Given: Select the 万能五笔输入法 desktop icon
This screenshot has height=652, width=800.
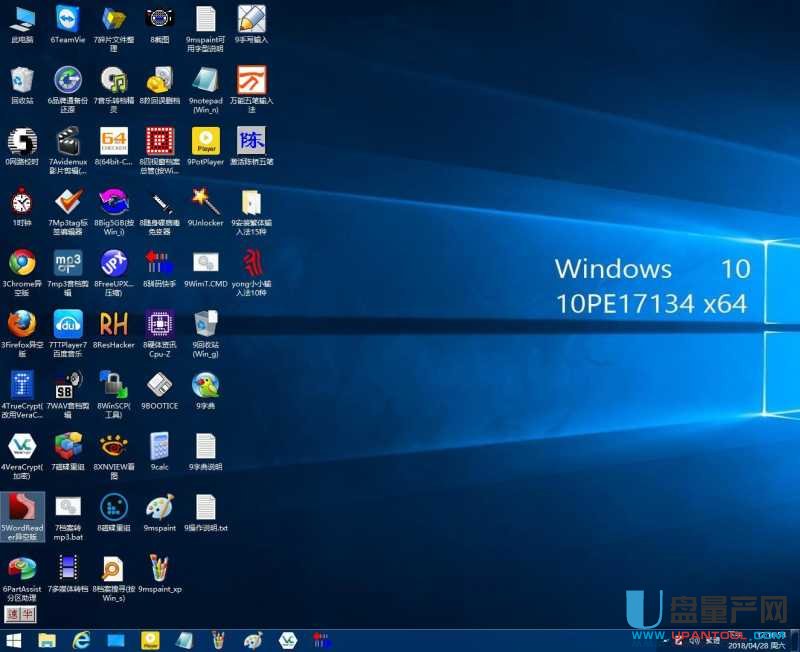Looking at the screenshot, I should click(x=252, y=89).
